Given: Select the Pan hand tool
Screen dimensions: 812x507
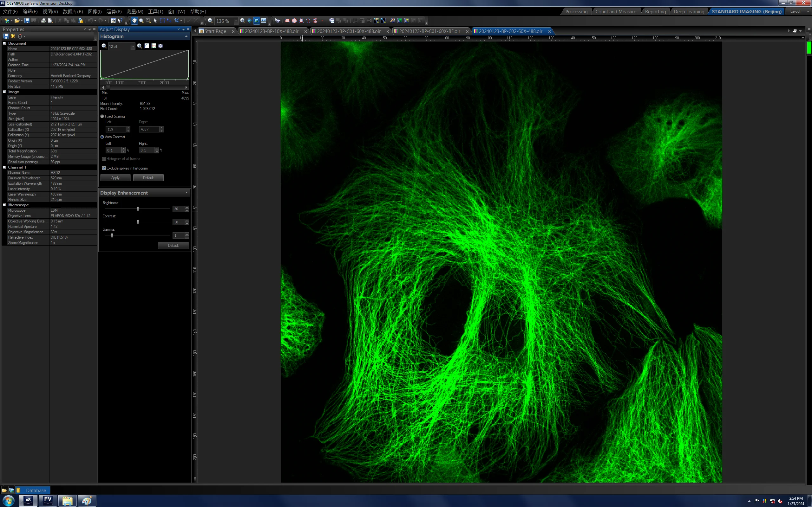Looking at the screenshot, I should point(134,21).
